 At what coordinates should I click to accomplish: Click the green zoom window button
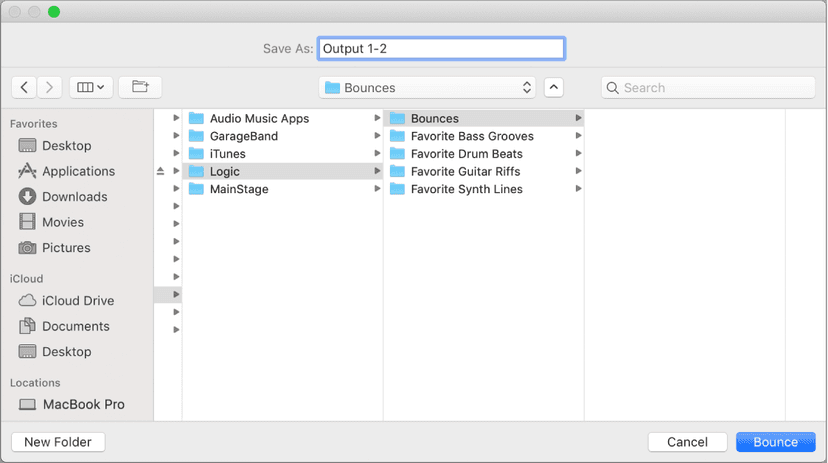coord(54,12)
